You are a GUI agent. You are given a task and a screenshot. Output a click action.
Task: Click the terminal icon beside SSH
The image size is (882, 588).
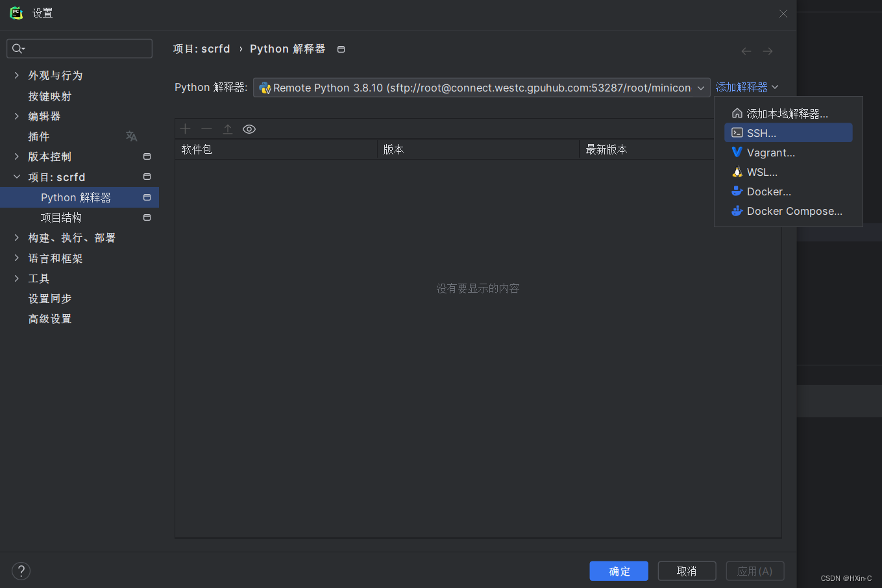point(737,133)
